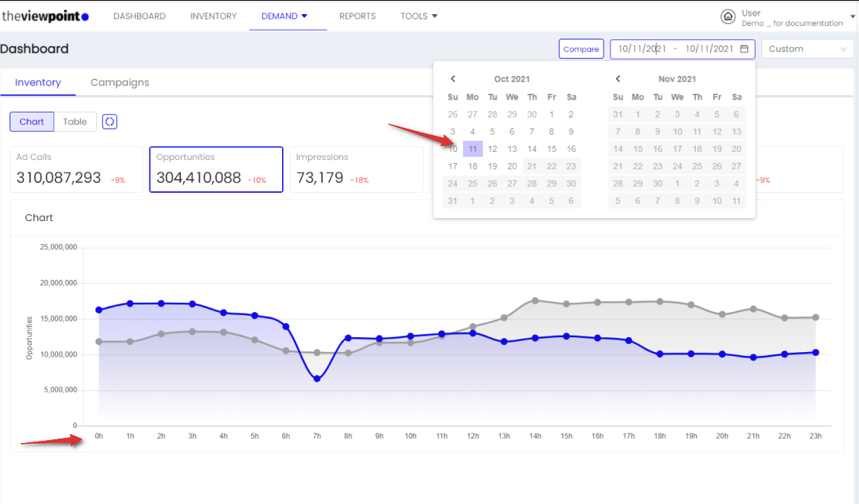Image resolution: width=859 pixels, height=504 pixels.
Task: Click the "310,087,293" Ad Calls value
Action: click(x=59, y=177)
